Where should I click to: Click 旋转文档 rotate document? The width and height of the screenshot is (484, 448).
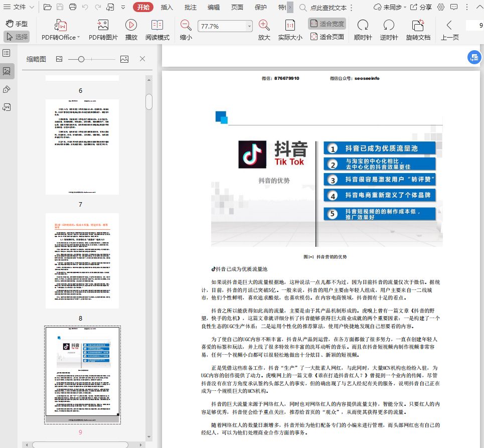[x=418, y=30]
